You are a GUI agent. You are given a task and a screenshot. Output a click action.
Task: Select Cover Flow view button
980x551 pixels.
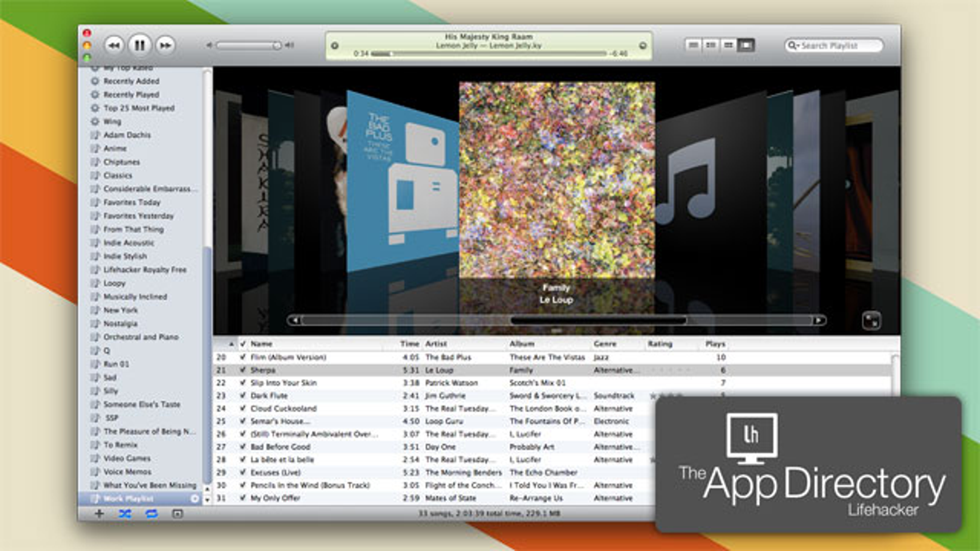pyautogui.click(x=746, y=45)
